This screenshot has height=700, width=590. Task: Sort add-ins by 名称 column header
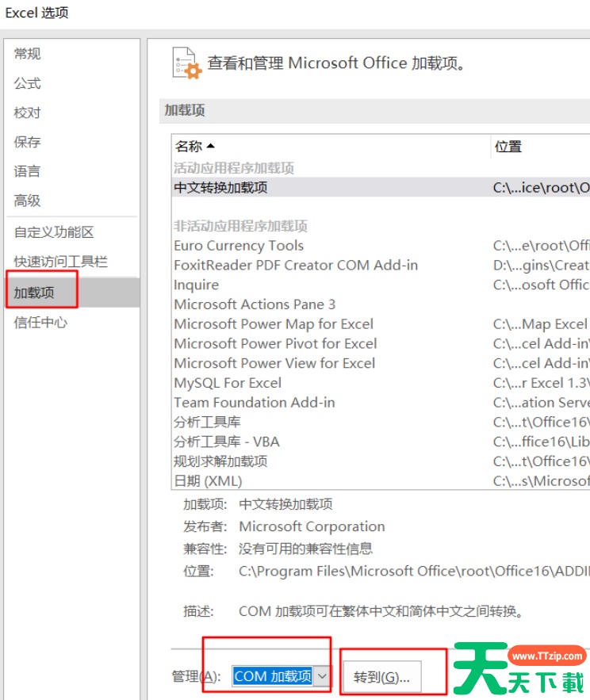(331, 146)
